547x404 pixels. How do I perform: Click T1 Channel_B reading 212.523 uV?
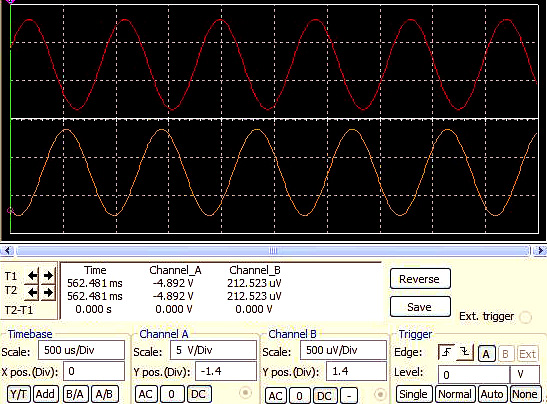pyautogui.click(x=254, y=283)
